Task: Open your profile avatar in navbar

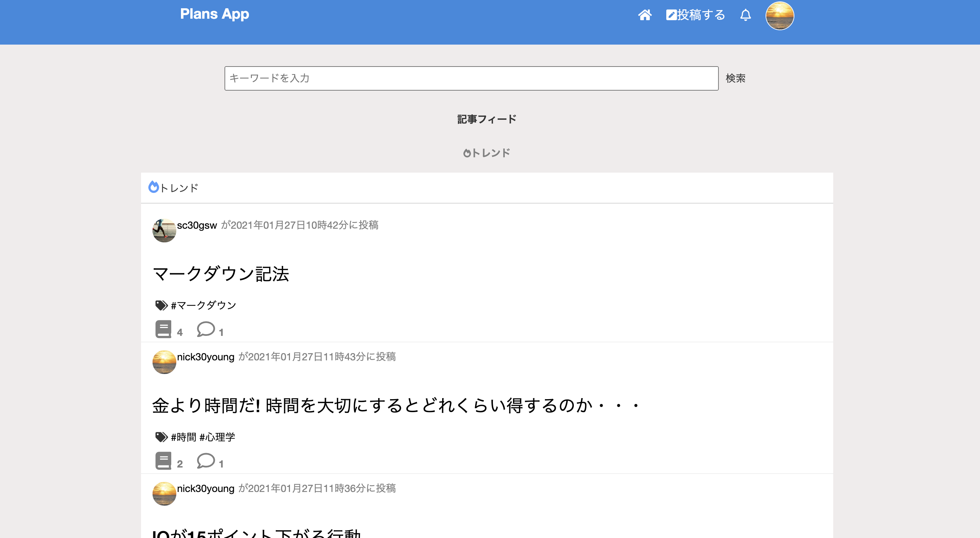Action: coord(780,15)
